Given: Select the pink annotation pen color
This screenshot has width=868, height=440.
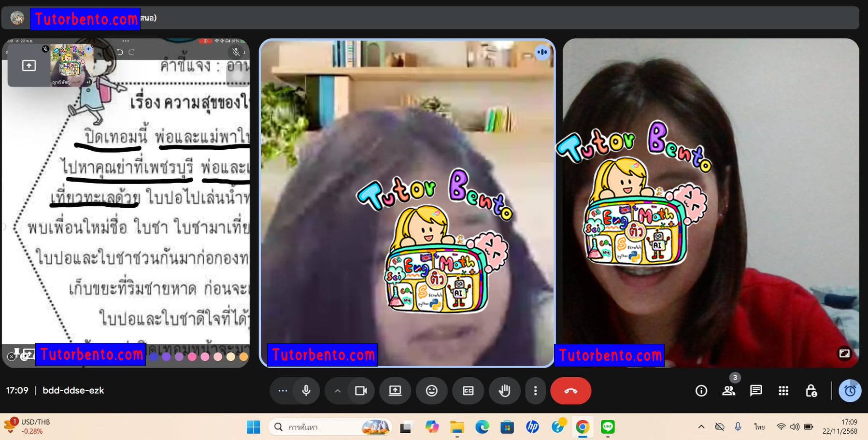Looking at the screenshot, I should tap(192, 356).
